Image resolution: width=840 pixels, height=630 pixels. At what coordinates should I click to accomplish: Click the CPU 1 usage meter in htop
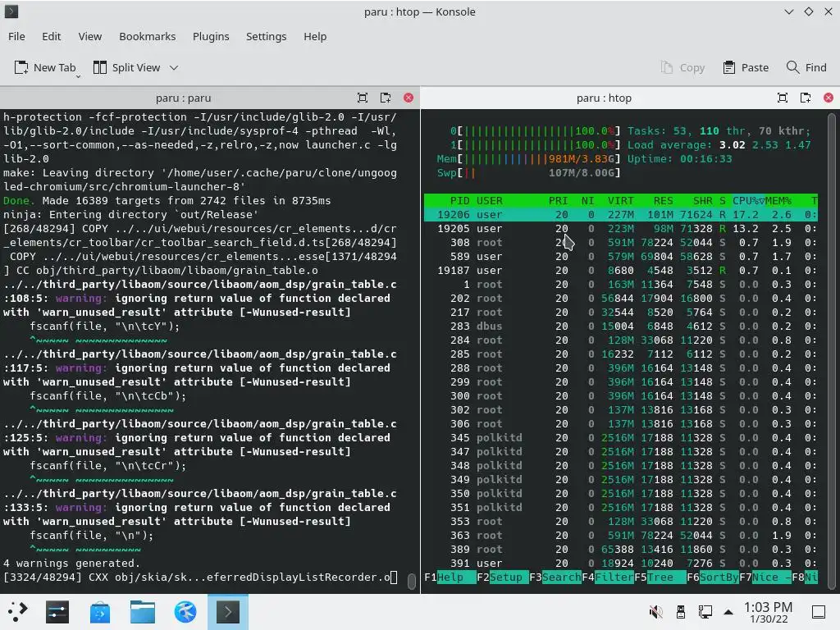tap(535, 144)
